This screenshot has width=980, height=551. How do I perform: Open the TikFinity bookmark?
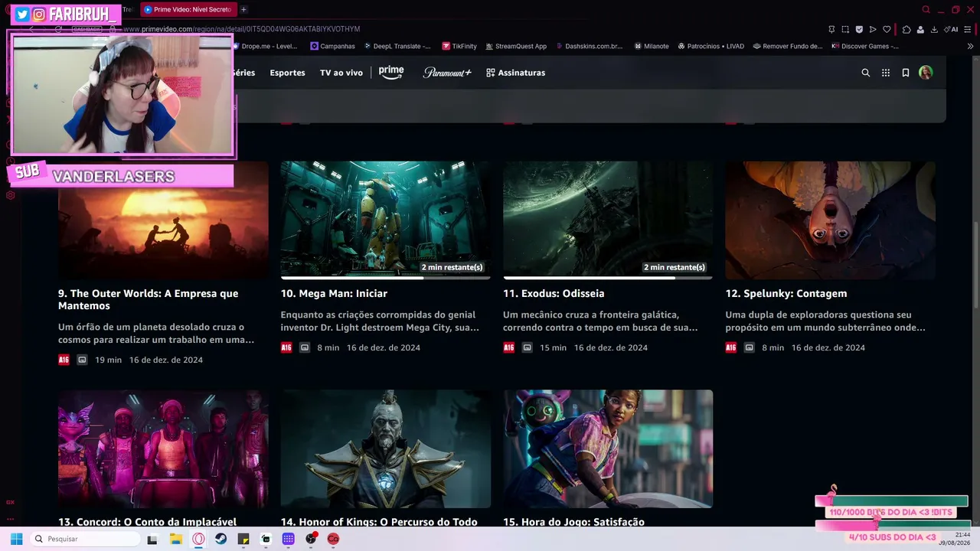459,46
